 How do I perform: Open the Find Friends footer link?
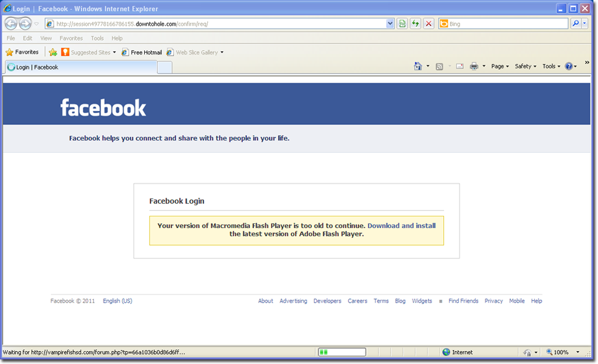click(x=463, y=301)
